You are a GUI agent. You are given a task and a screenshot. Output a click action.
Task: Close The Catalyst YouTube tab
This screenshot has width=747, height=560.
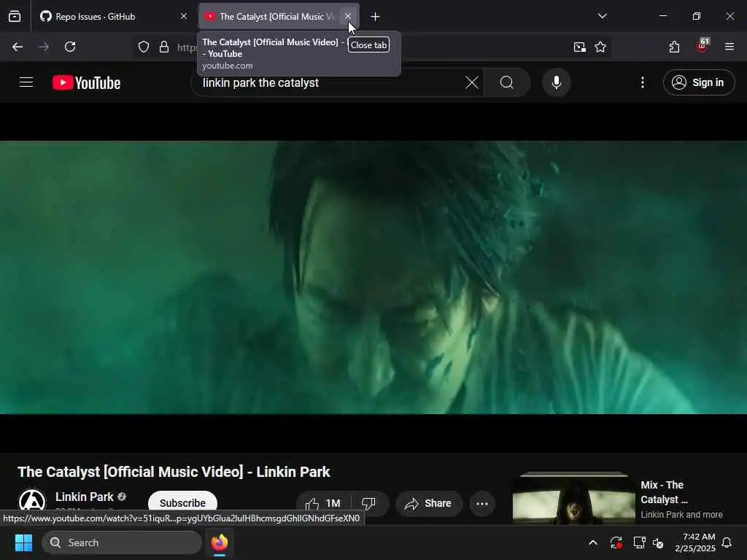[x=348, y=16]
